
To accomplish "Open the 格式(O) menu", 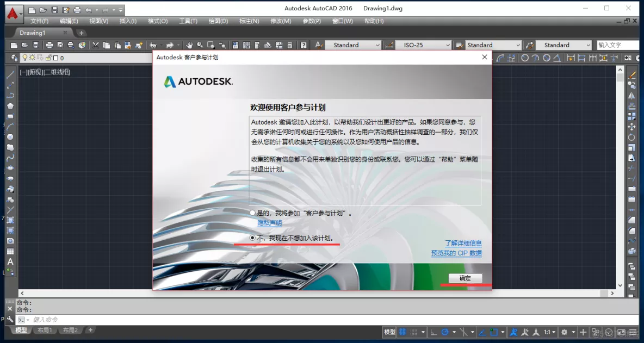I will 158,21.
